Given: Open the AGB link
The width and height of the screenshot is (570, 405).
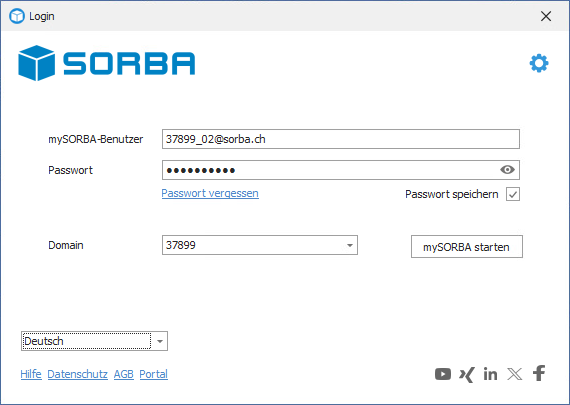Looking at the screenshot, I should (124, 374).
